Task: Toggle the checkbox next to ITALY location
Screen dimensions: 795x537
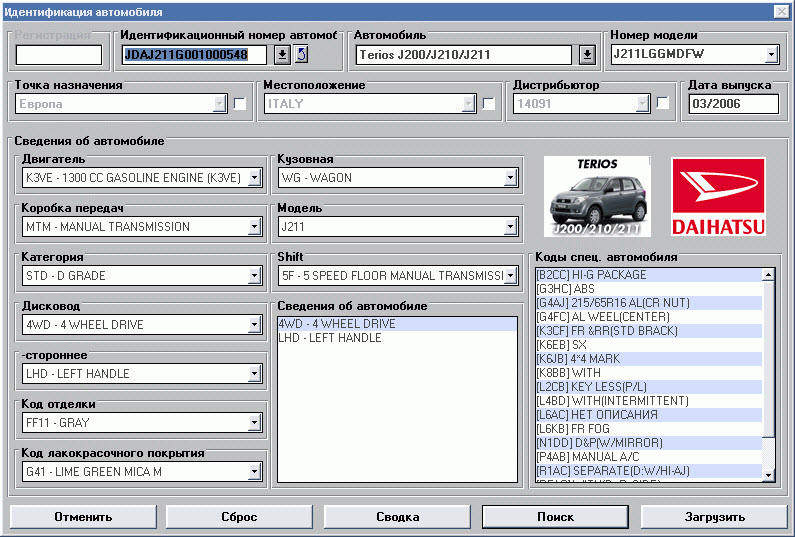Action: coord(489,103)
